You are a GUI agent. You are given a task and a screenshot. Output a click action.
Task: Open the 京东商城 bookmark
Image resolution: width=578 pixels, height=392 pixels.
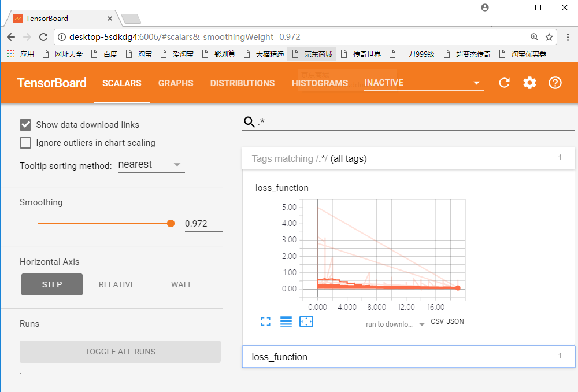[x=313, y=54]
